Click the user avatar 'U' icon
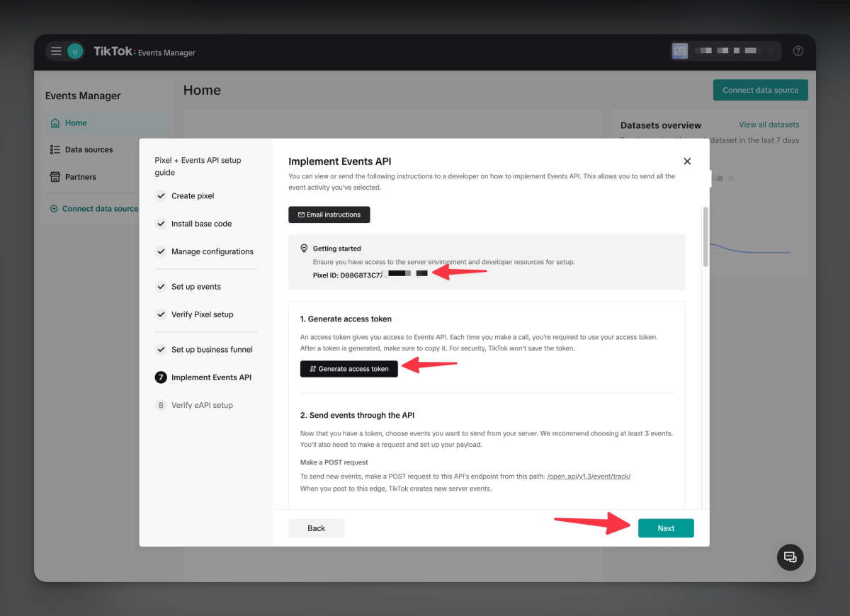This screenshot has height=616, width=850. click(x=75, y=51)
